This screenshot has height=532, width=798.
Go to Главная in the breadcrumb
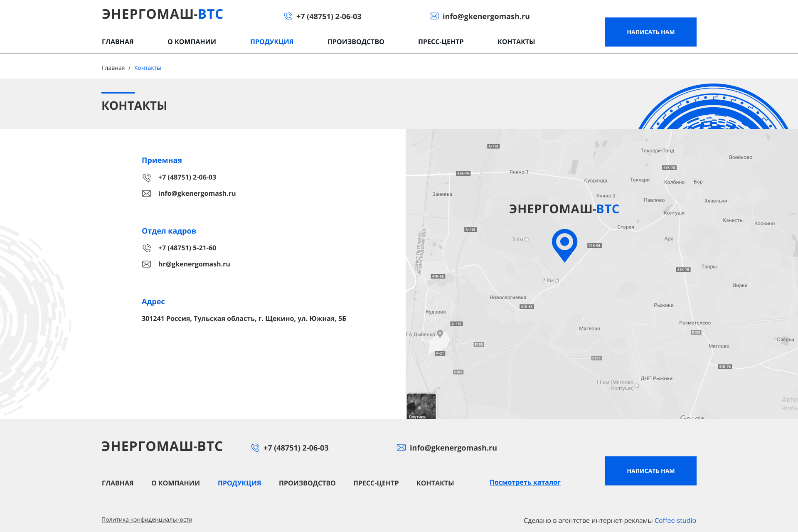[x=113, y=68]
